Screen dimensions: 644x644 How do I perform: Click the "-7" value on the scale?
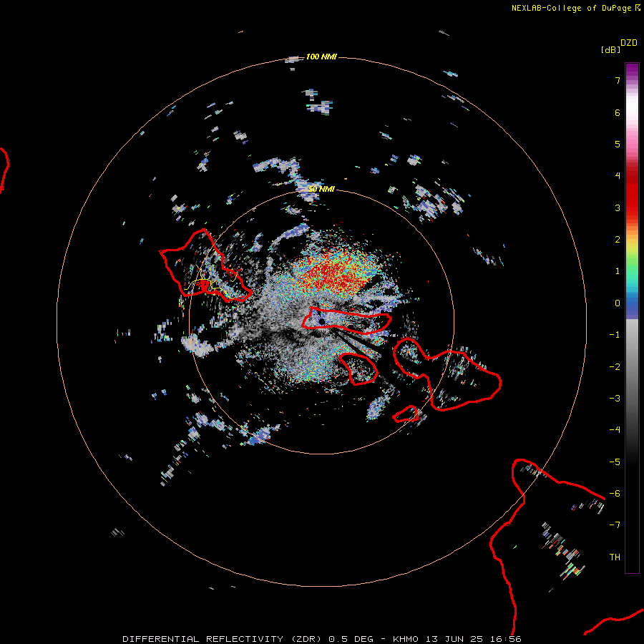(615, 525)
